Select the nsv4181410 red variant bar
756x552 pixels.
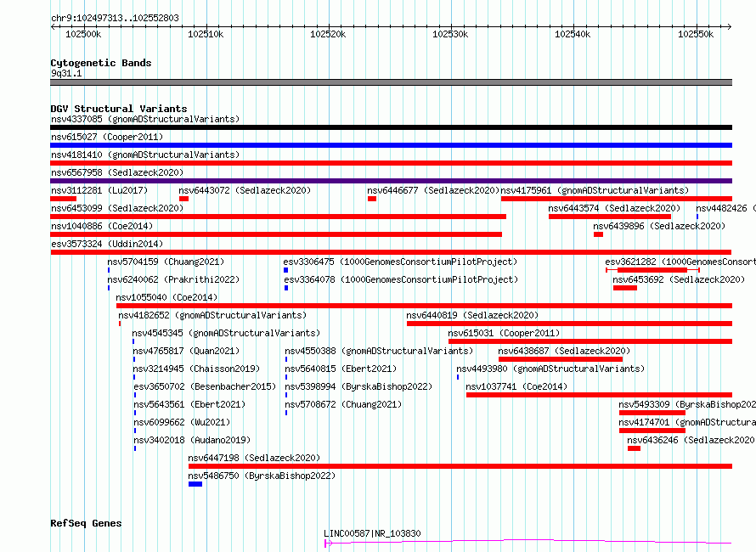tap(391, 163)
